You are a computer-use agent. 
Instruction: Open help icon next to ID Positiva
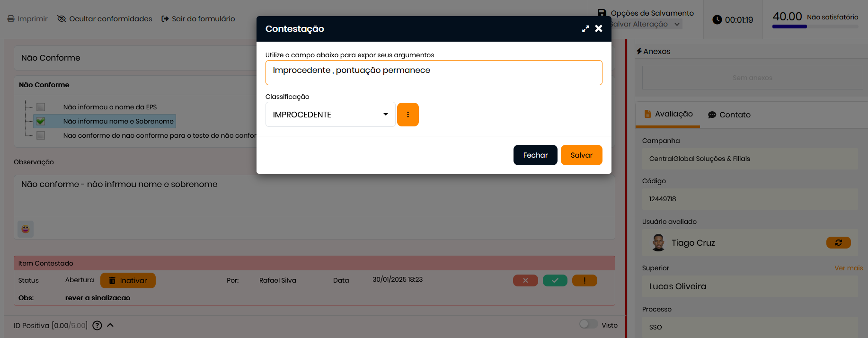[x=97, y=326]
